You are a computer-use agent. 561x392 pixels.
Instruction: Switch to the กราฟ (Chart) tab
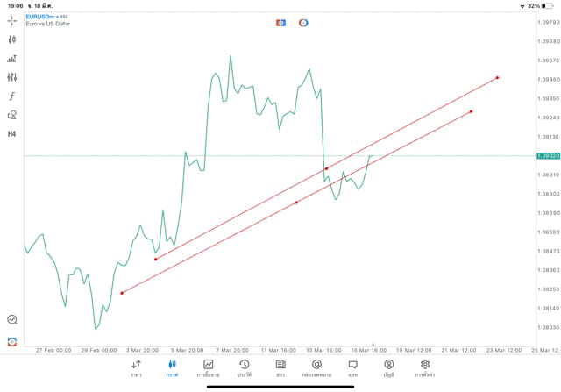[172, 367]
